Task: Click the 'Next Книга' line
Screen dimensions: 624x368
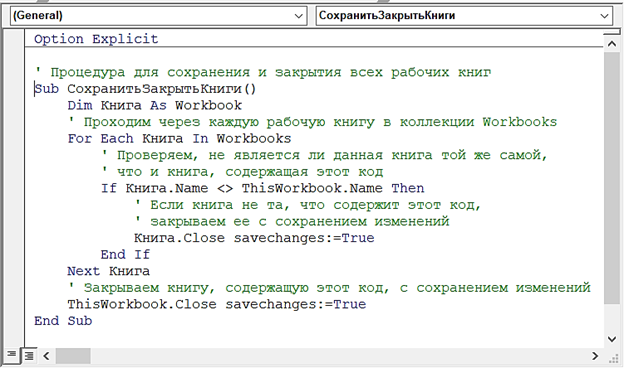Action: (x=108, y=271)
